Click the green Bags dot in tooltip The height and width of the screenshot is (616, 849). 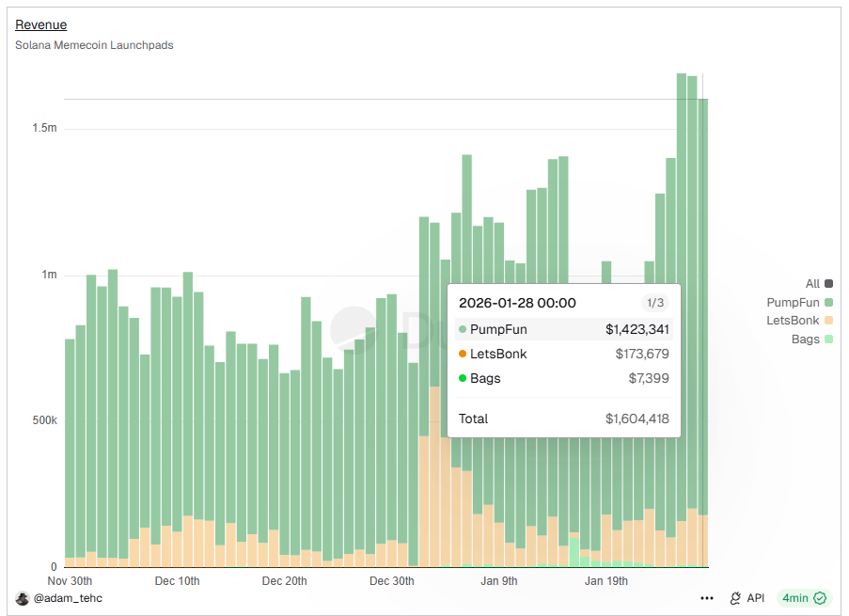463,378
